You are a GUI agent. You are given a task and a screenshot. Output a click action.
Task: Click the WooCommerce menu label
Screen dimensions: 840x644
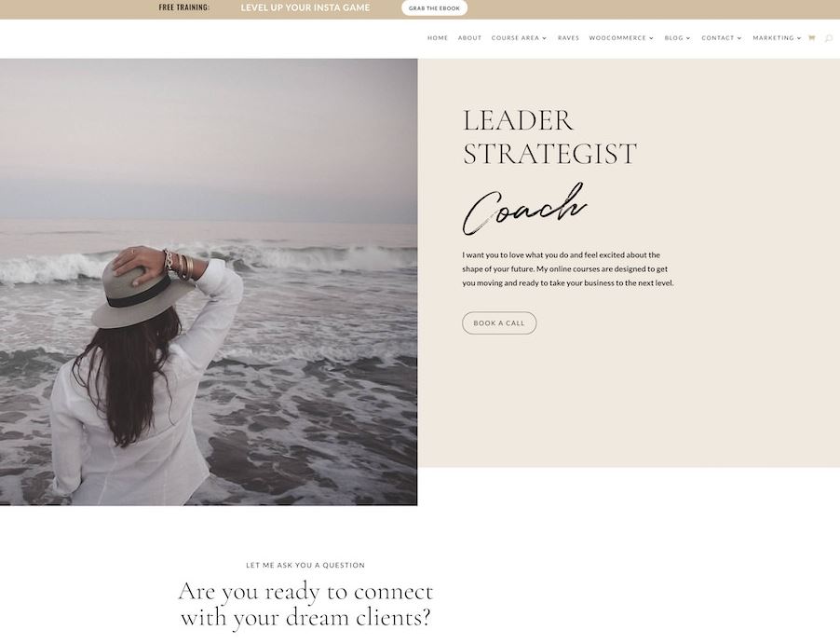(x=617, y=38)
